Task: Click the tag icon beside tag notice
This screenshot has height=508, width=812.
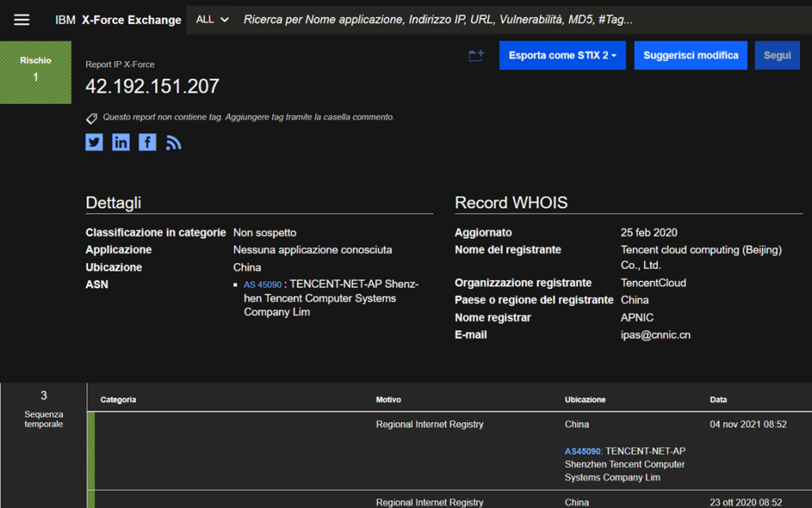Action: pos(91,119)
